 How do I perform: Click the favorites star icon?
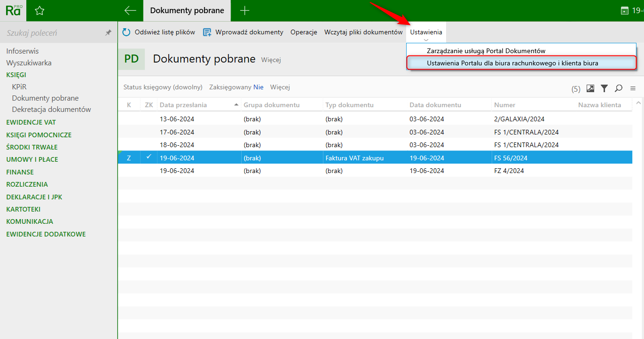(39, 11)
